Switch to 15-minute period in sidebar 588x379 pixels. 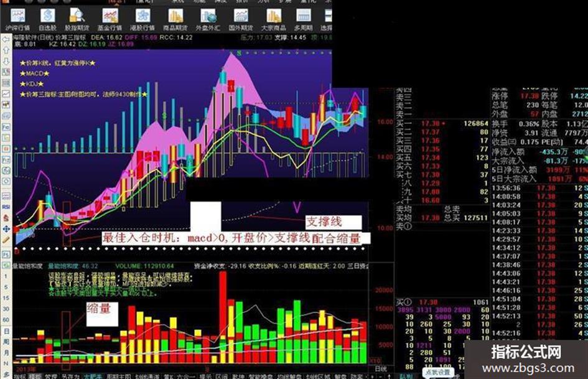coord(6,298)
